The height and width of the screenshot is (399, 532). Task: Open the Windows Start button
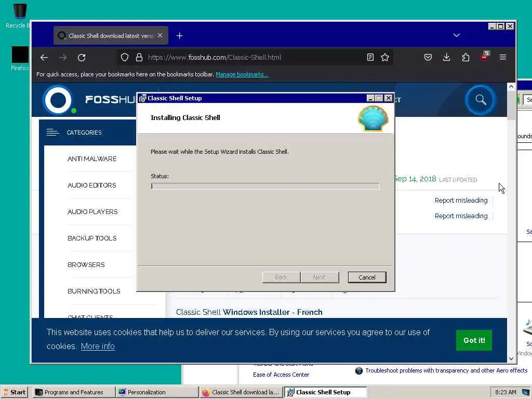coord(14,392)
